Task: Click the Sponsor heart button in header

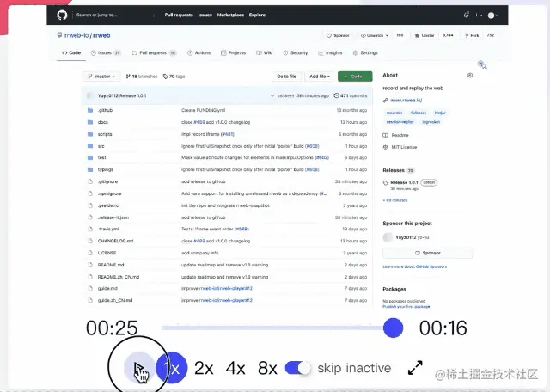Action: tap(338, 35)
